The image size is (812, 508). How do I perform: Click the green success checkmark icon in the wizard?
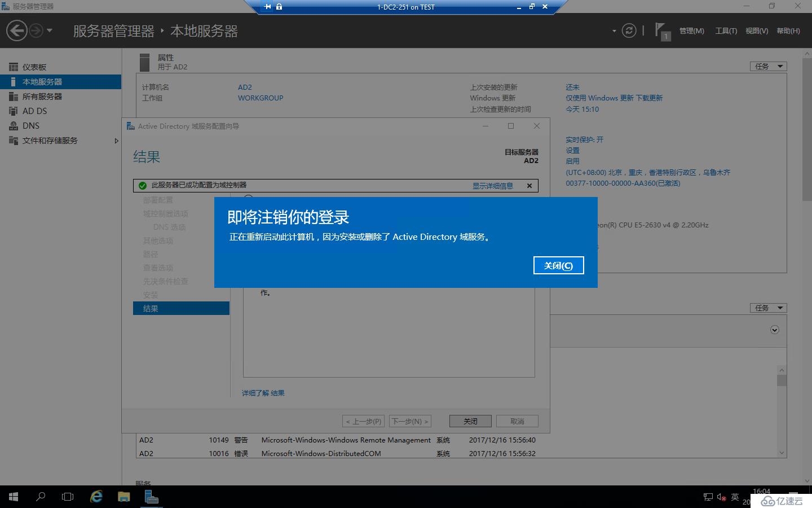pyautogui.click(x=143, y=185)
